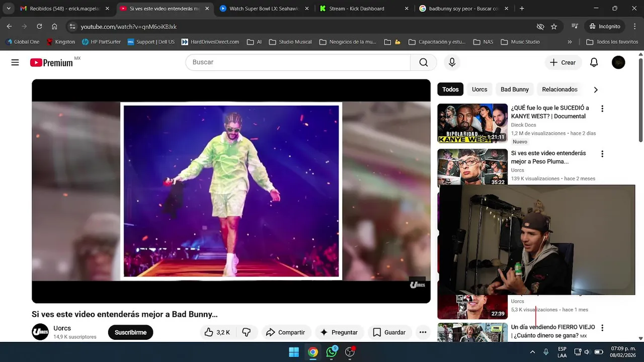
Task: Switch to badbunny soy peor search tab
Action: (x=463, y=9)
